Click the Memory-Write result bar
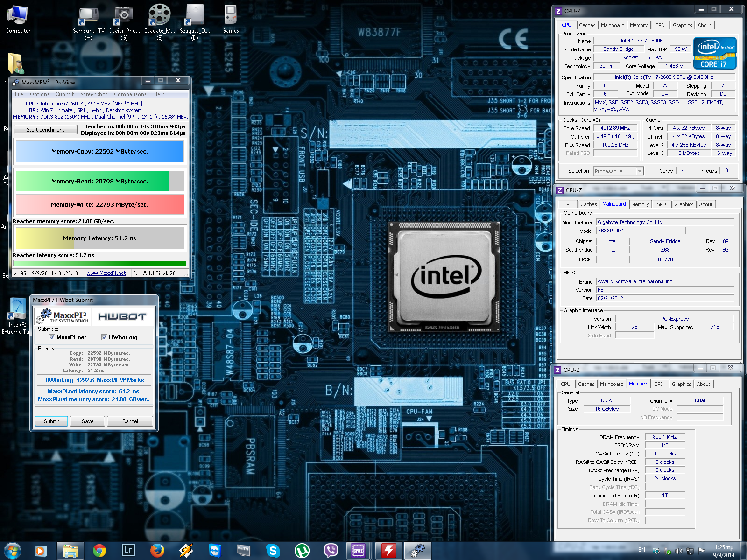Image resolution: width=747 pixels, height=560 pixels. (99, 204)
